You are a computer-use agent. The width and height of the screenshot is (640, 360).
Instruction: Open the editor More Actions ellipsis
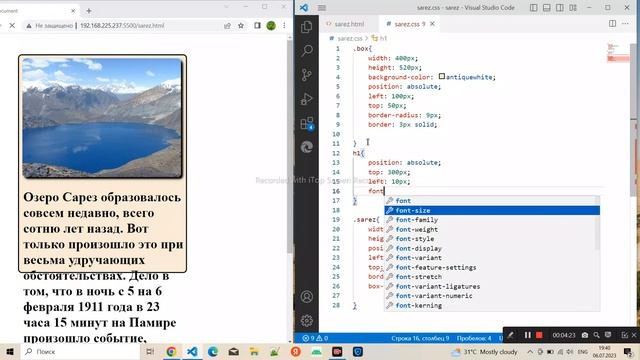click(625, 24)
